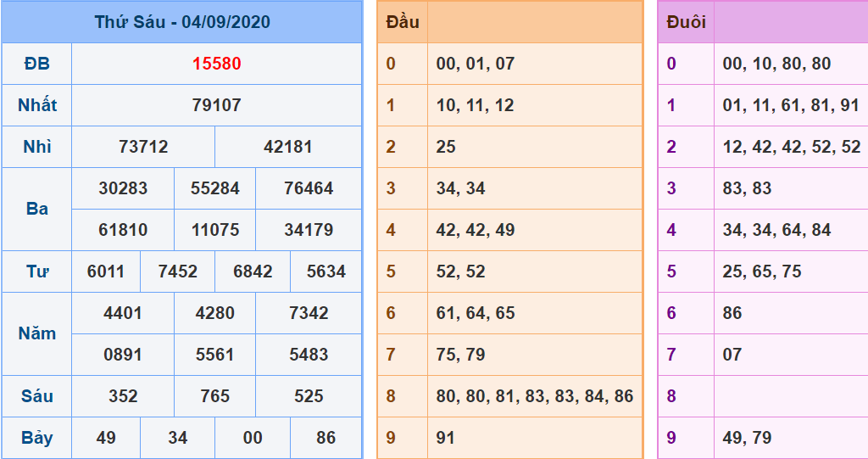Click sixth prize number 765
The image size is (868, 459).
tap(214, 396)
